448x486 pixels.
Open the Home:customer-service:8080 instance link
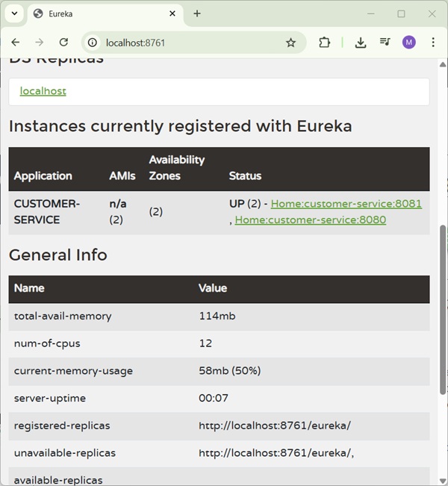tap(310, 219)
